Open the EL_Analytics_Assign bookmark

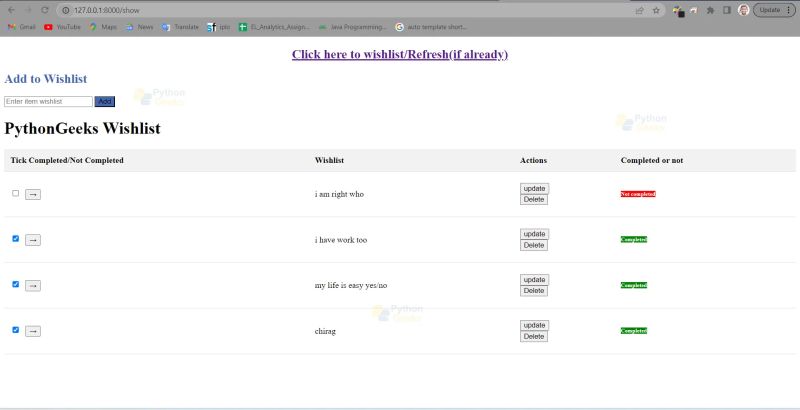pyautogui.click(x=274, y=27)
